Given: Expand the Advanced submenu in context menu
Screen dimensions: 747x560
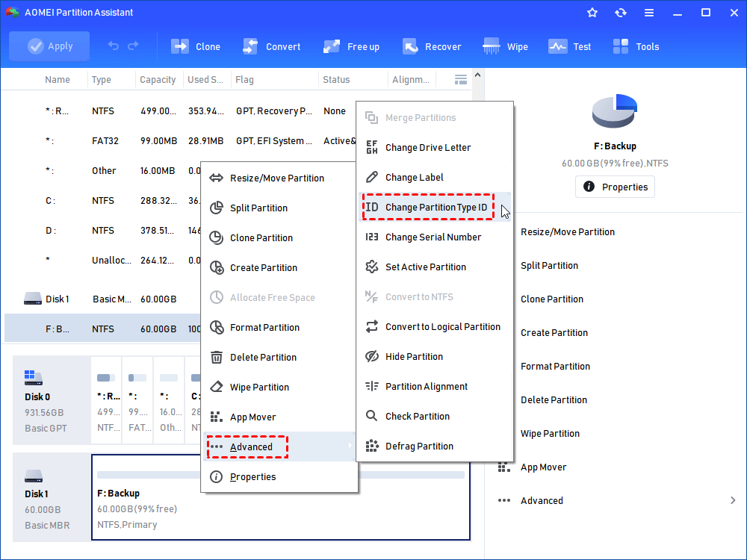Looking at the screenshot, I should click(x=279, y=447).
